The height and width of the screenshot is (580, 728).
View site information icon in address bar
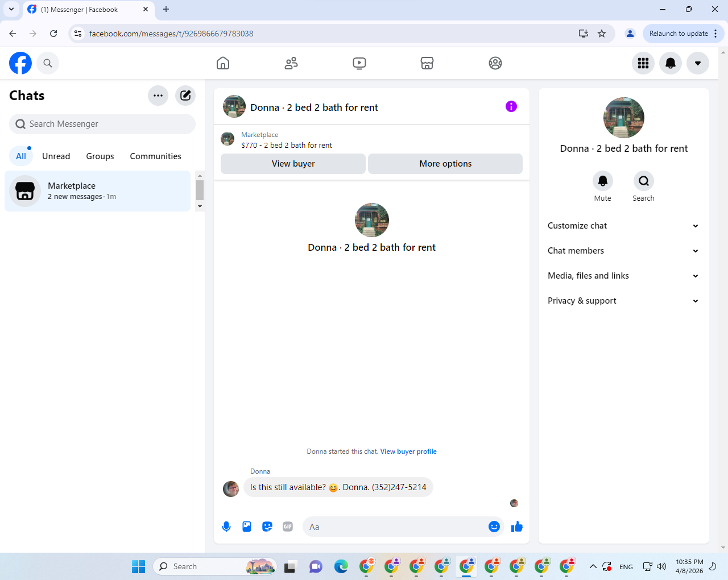pos(78,34)
